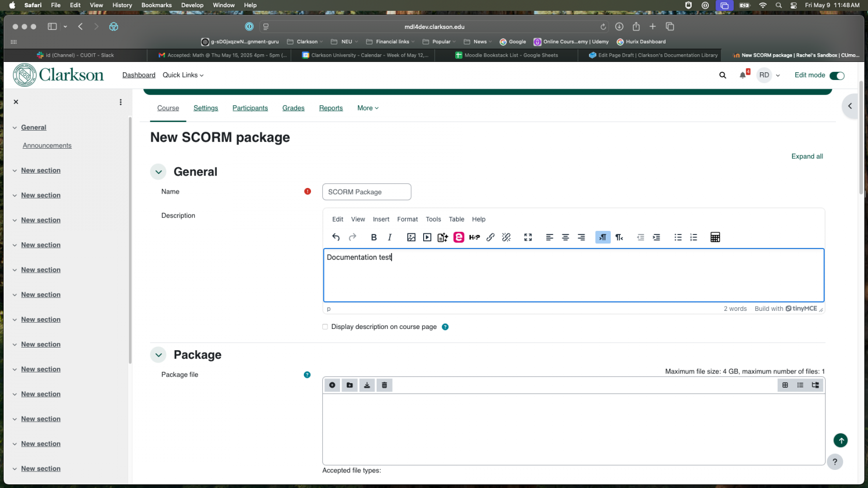Open course index options kebab menu
The image size is (868, 488).
click(120, 102)
